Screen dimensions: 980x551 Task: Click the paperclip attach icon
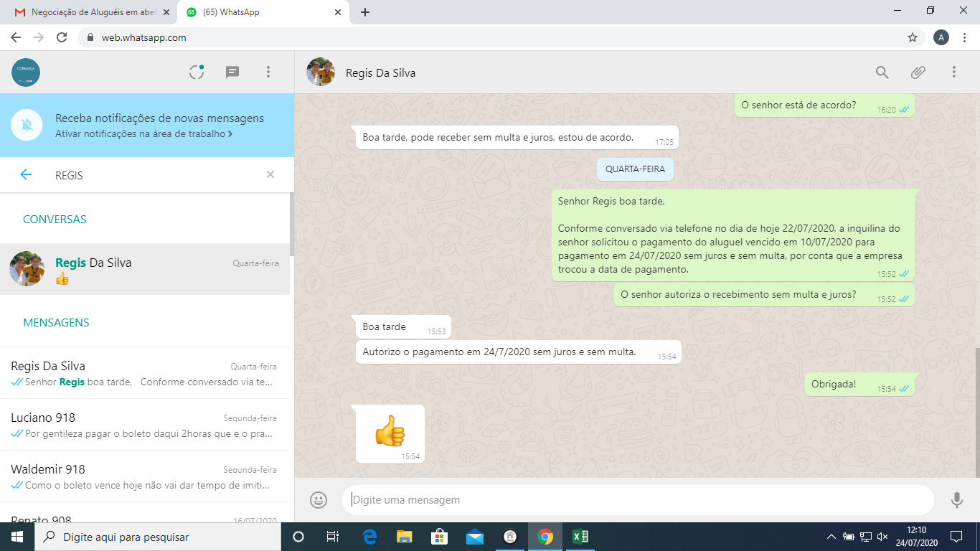point(918,72)
